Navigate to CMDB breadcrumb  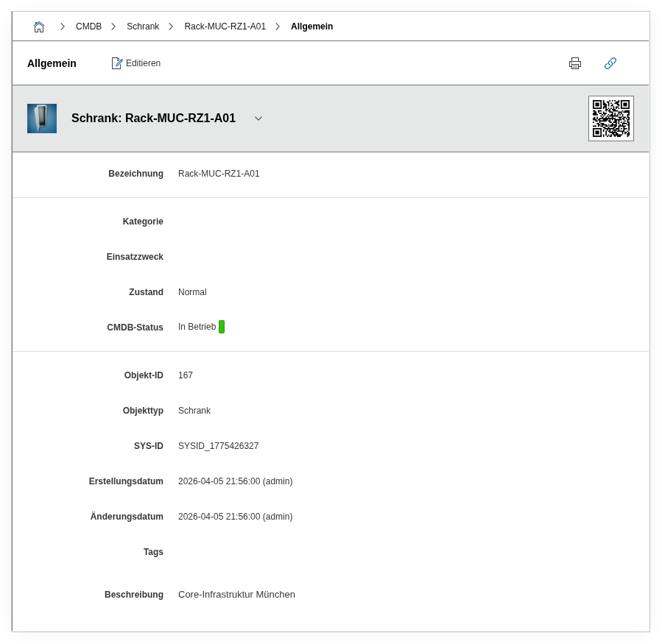click(x=88, y=26)
